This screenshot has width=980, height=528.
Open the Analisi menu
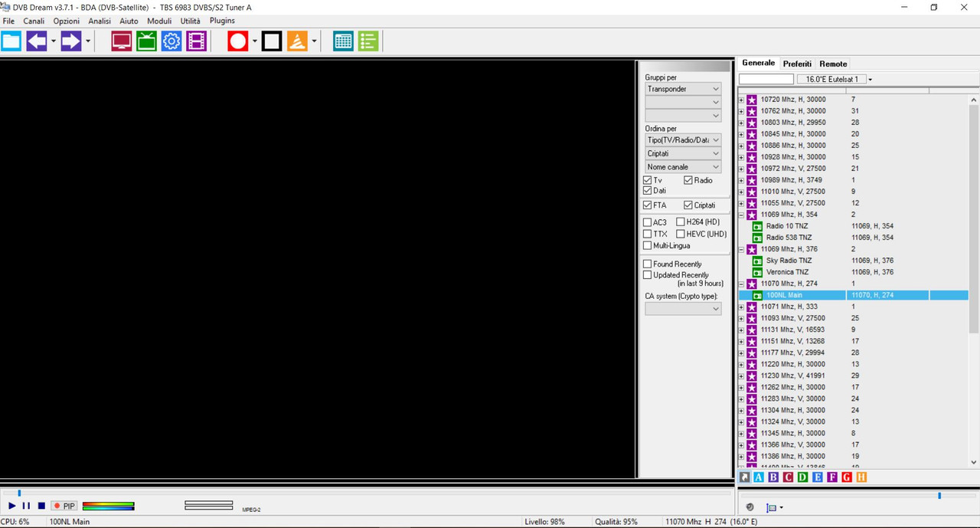[100, 21]
